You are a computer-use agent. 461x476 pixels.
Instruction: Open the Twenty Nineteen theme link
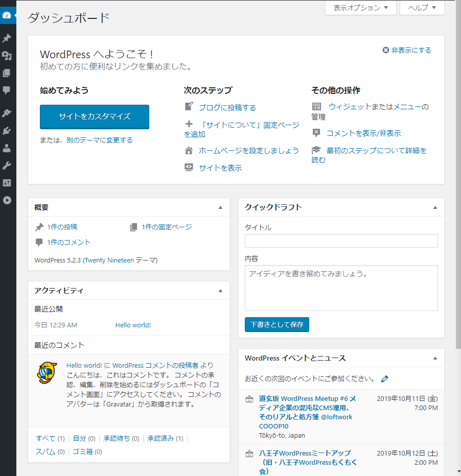tap(109, 260)
